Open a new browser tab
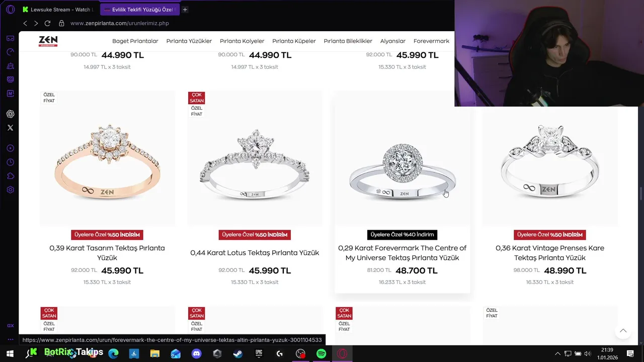644x362 pixels. tap(185, 10)
